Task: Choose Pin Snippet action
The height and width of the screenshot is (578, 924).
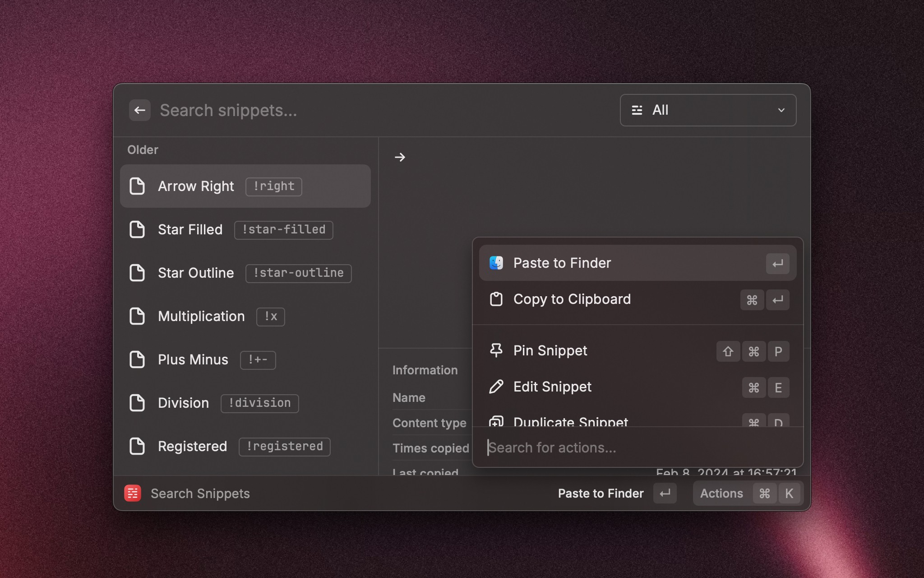Action: pyautogui.click(x=638, y=351)
